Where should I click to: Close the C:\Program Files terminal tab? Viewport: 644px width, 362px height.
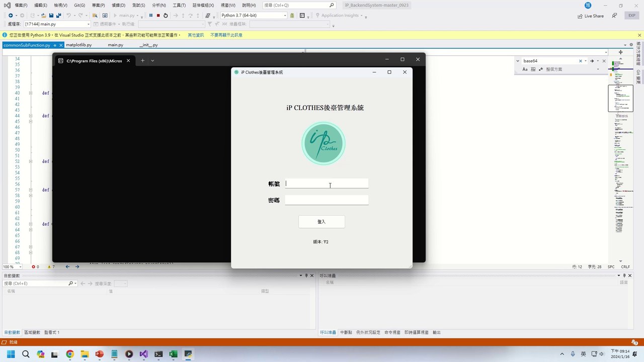(x=128, y=60)
